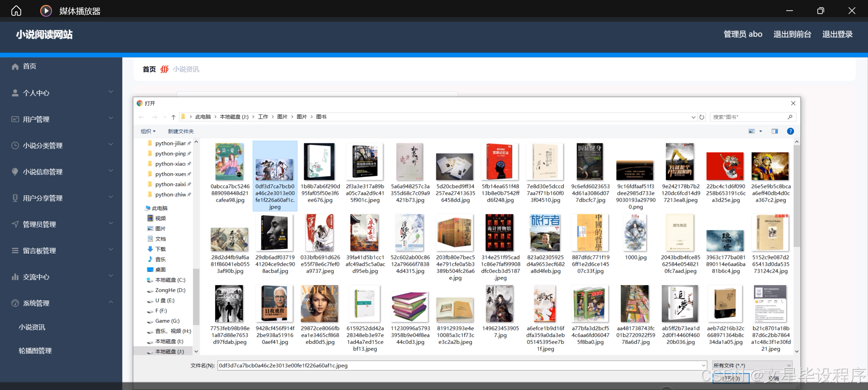
Task: Open the address bar history dropdown
Action: point(693,117)
